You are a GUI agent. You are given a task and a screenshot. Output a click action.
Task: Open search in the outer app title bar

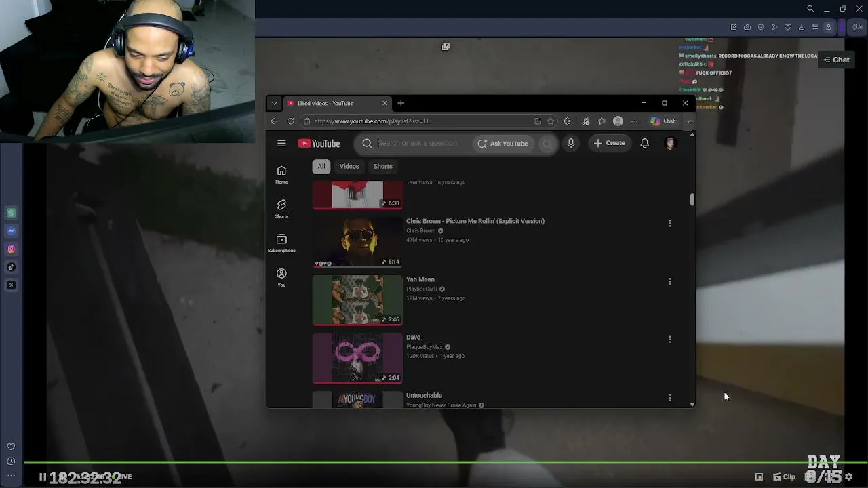coord(810,9)
